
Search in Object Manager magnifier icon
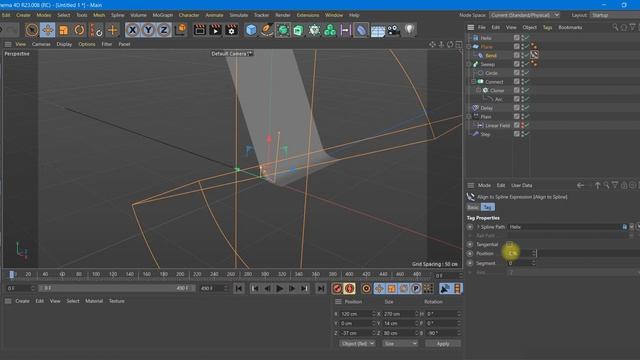615,27
